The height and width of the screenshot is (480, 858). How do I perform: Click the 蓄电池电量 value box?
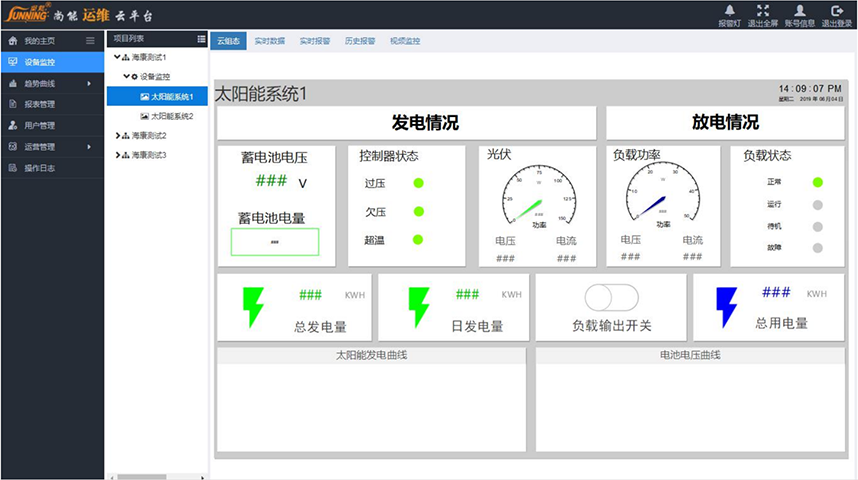[x=275, y=242]
